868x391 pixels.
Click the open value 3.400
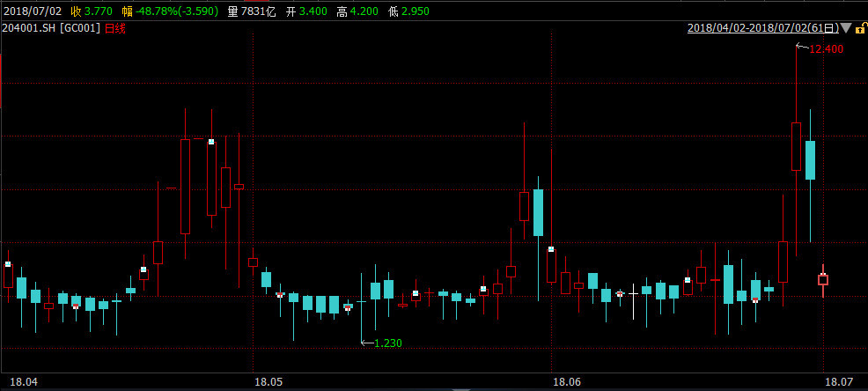(313, 11)
